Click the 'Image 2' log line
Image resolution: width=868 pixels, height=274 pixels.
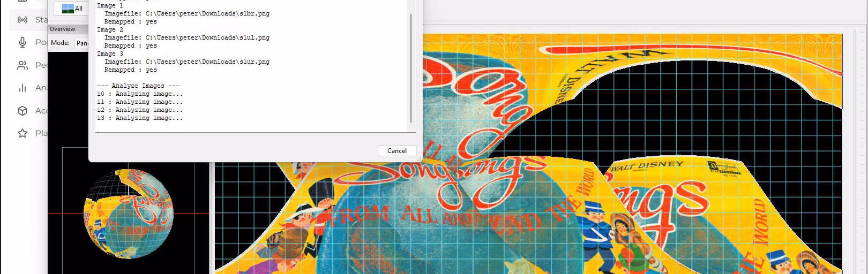pyautogui.click(x=110, y=29)
